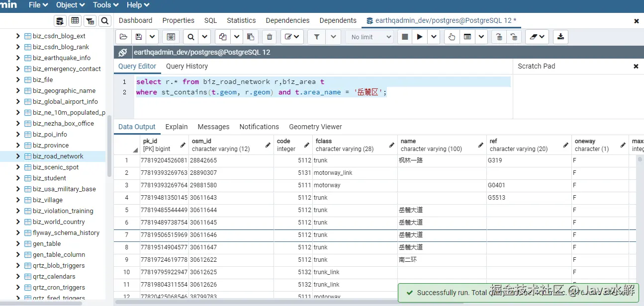Execute the query with the play button
This screenshot has height=306, width=644.
click(x=420, y=37)
